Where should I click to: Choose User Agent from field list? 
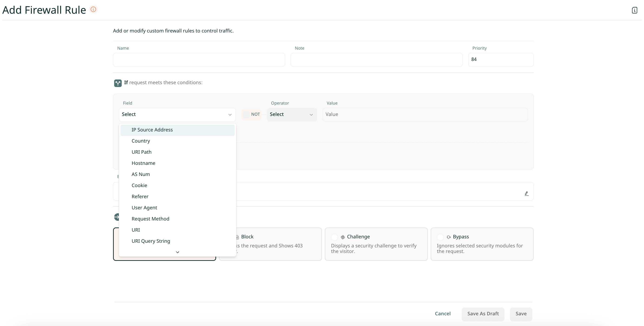(x=178, y=208)
